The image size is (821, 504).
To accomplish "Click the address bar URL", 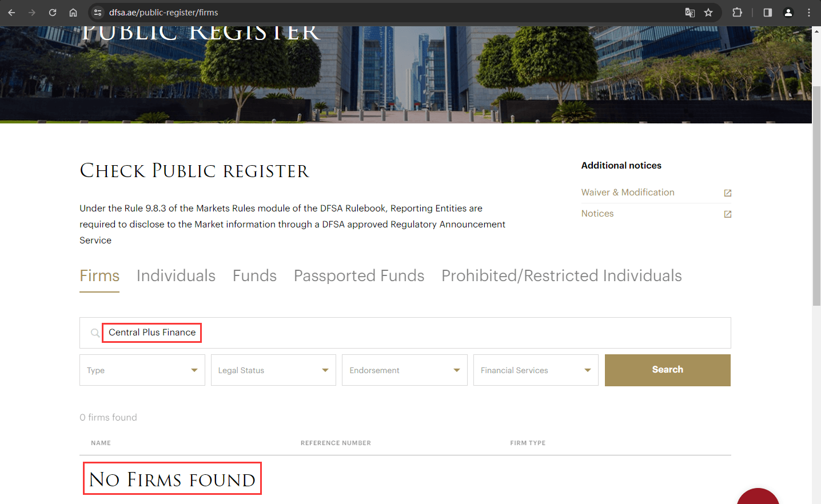I will tap(164, 13).
